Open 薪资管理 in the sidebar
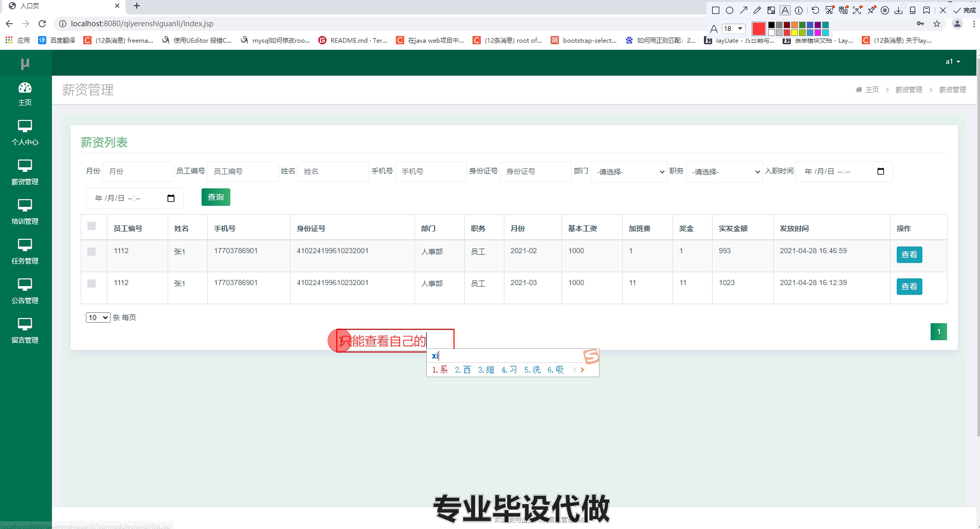The width and height of the screenshot is (980, 529). coord(25,173)
